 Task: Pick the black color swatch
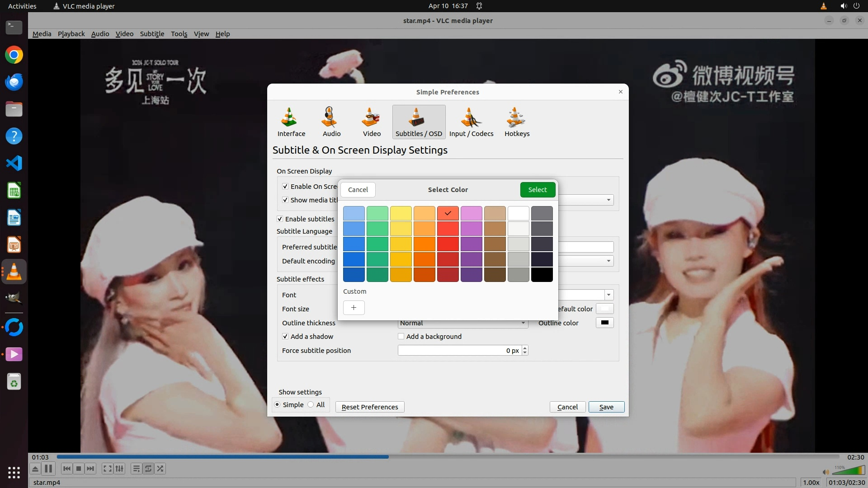pos(542,275)
